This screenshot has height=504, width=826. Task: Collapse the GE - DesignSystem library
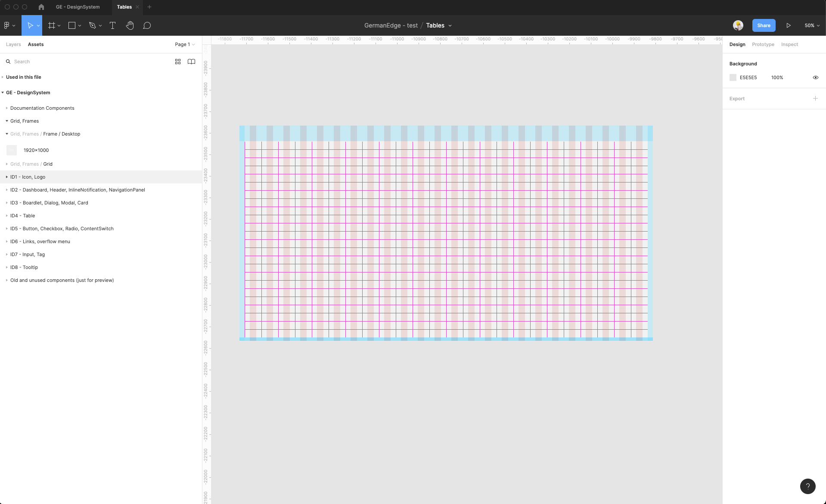coord(3,93)
